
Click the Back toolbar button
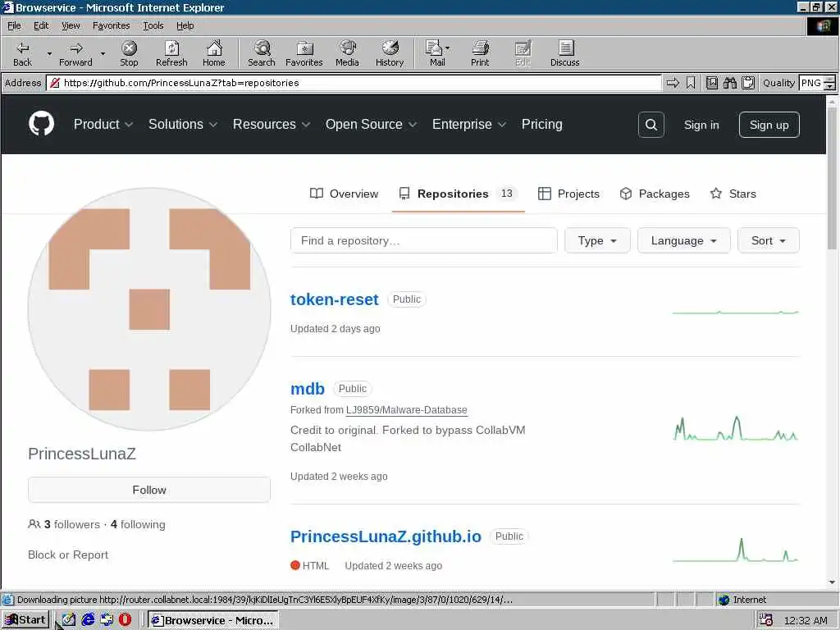[22, 53]
